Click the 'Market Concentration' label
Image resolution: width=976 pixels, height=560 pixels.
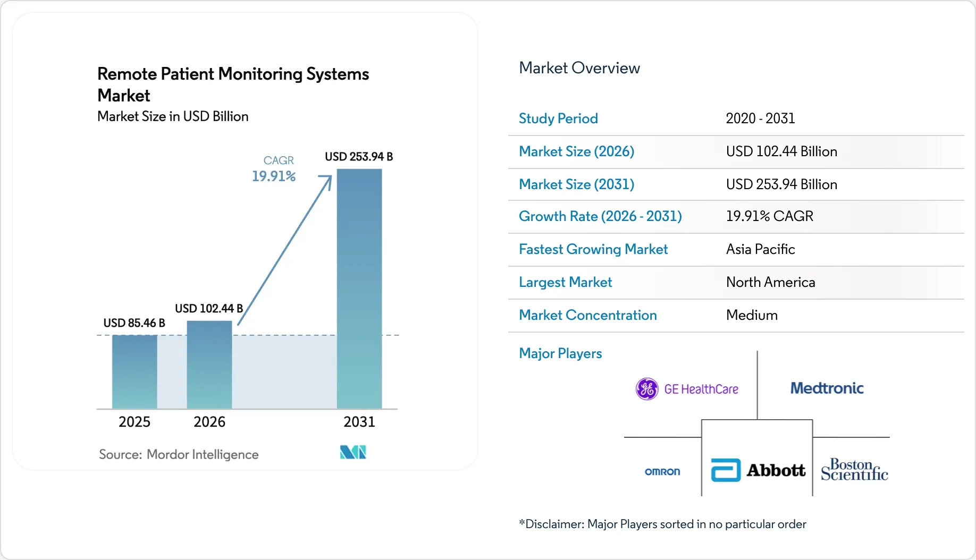click(x=588, y=315)
